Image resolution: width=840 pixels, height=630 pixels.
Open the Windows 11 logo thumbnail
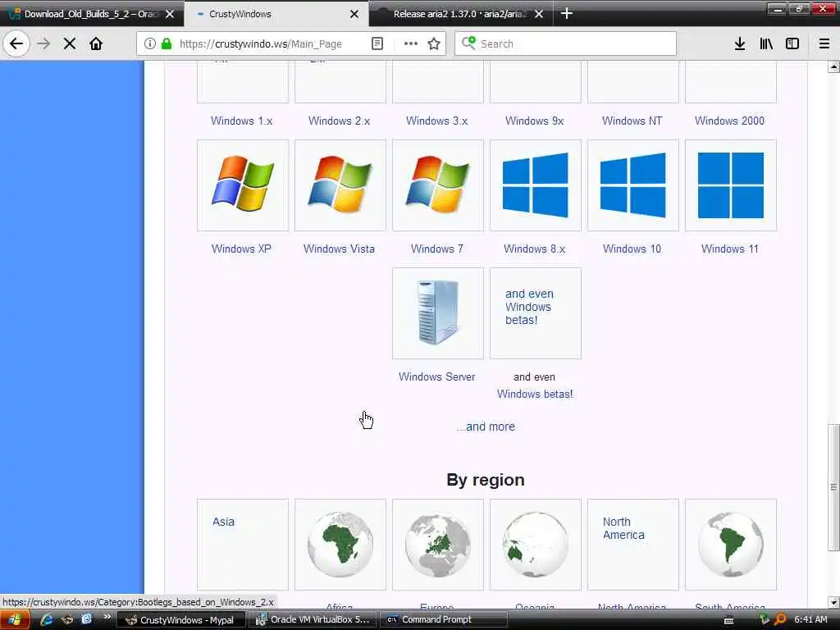(731, 185)
